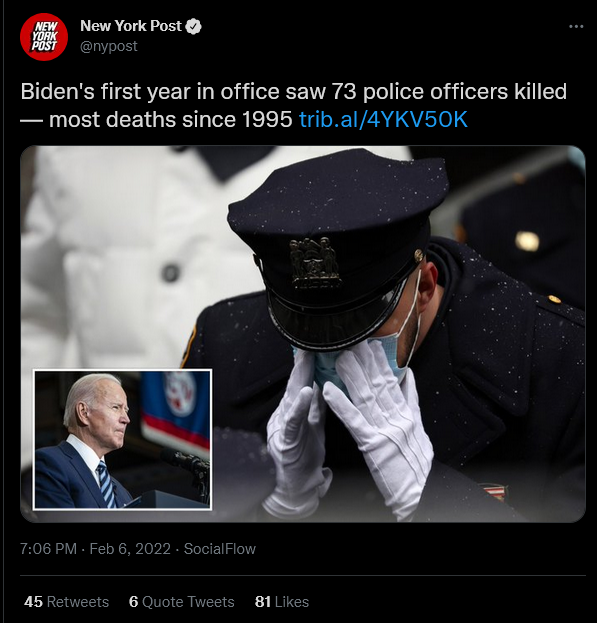Click the blue verified badge beside name
This screenshot has width=597, height=623.
click(x=193, y=27)
